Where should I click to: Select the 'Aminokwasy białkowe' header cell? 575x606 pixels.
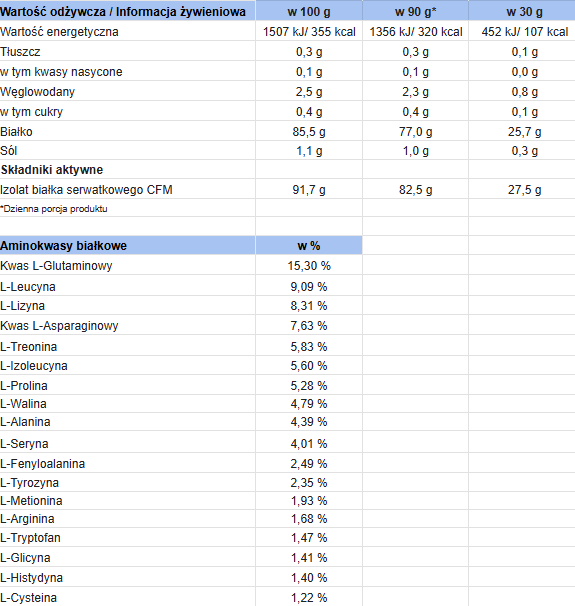[x=128, y=245]
